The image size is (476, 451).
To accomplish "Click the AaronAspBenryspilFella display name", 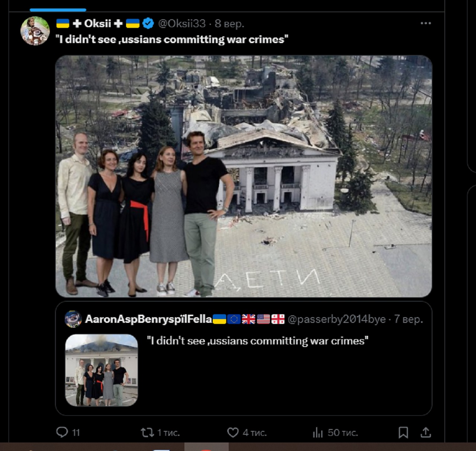I will pyautogui.click(x=148, y=319).
